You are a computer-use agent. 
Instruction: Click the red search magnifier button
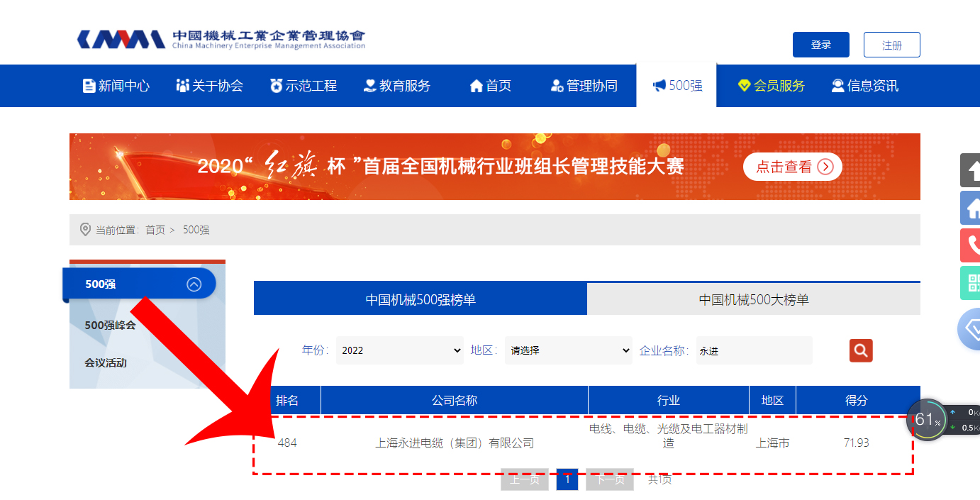pyautogui.click(x=861, y=350)
